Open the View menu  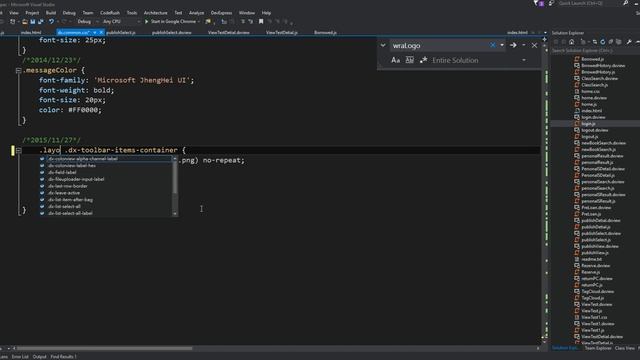click(13, 13)
